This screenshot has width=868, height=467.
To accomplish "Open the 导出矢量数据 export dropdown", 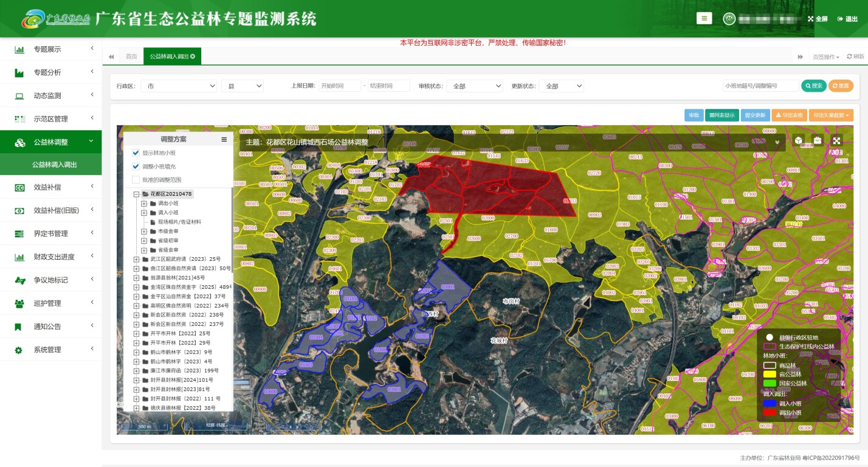I will (832, 115).
